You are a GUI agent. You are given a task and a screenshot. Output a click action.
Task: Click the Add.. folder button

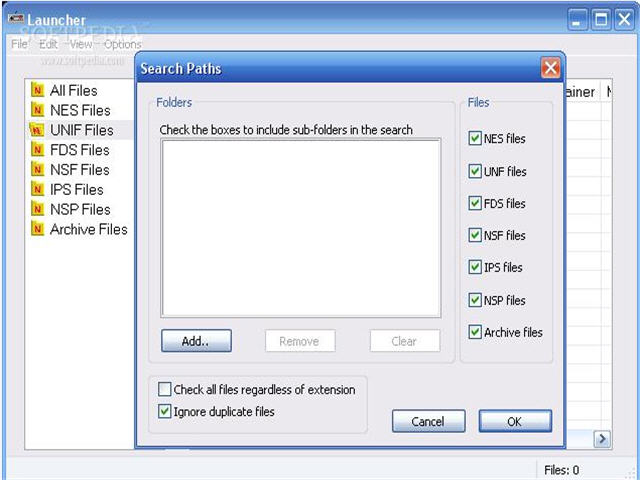[196, 341]
